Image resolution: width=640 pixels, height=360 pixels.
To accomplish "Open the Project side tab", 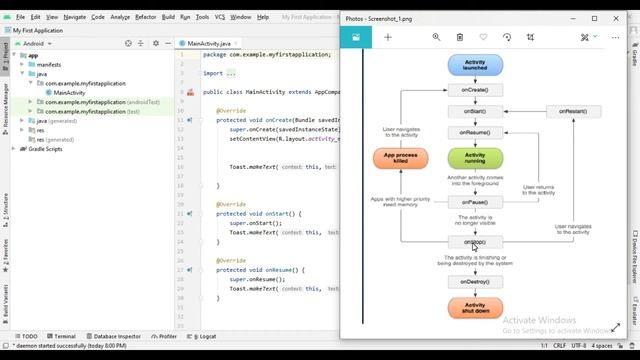I will pyautogui.click(x=5, y=57).
